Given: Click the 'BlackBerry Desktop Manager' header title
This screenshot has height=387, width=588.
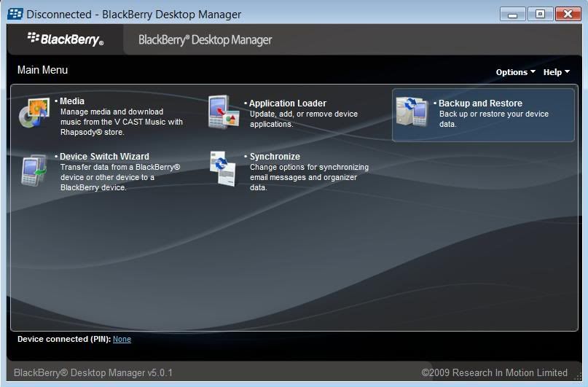Looking at the screenshot, I should (x=205, y=40).
